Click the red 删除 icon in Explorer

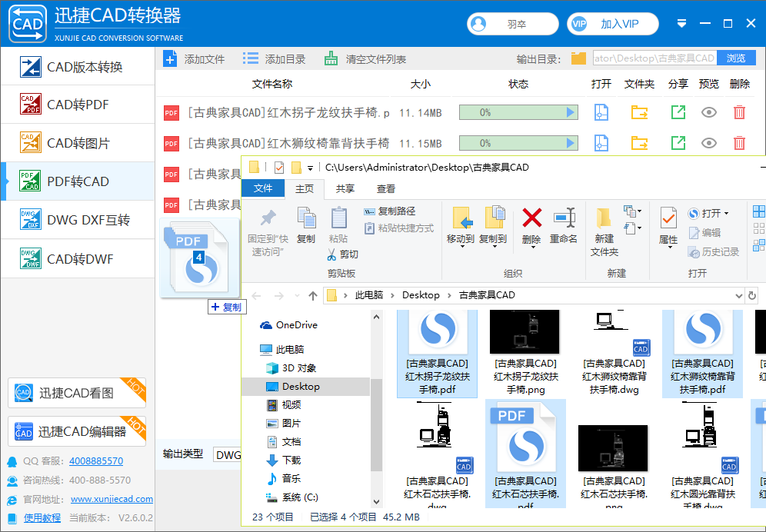531,218
